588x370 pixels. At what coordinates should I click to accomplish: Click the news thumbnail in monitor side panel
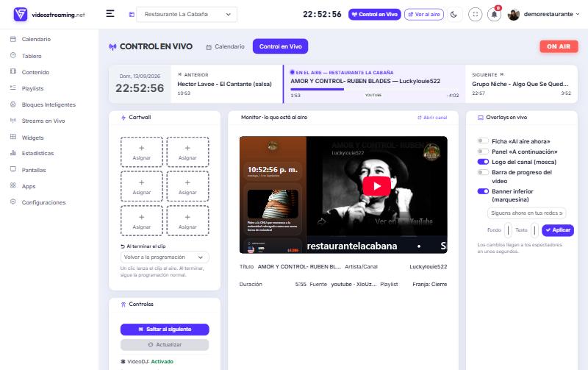coord(273,204)
